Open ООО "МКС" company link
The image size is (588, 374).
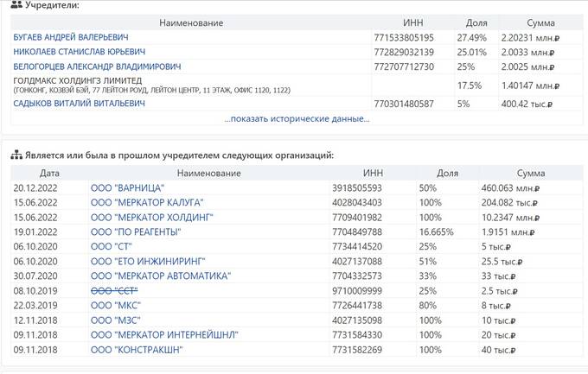pyautogui.click(x=115, y=306)
